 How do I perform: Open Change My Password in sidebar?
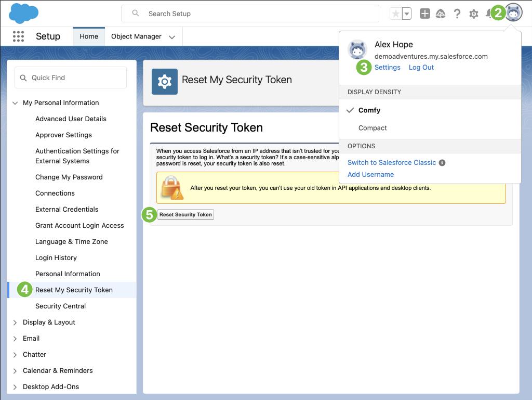tap(69, 177)
